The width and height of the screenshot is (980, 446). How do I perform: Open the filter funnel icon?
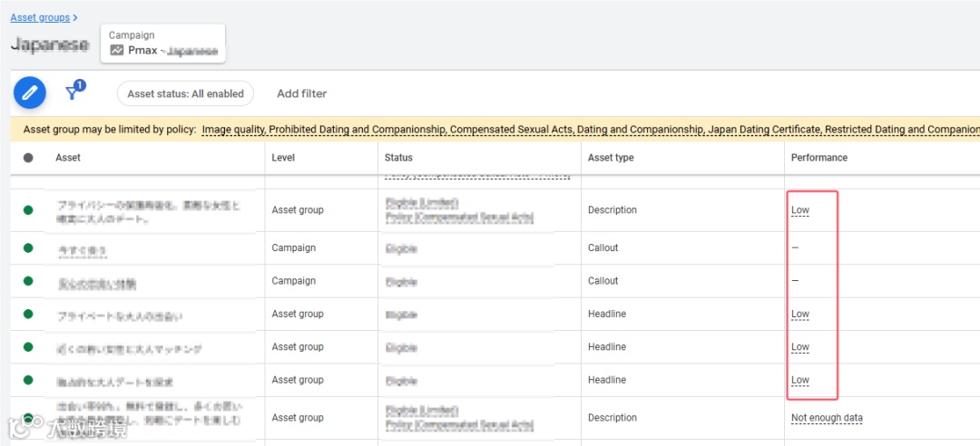pyautogui.click(x=73, y=92)
